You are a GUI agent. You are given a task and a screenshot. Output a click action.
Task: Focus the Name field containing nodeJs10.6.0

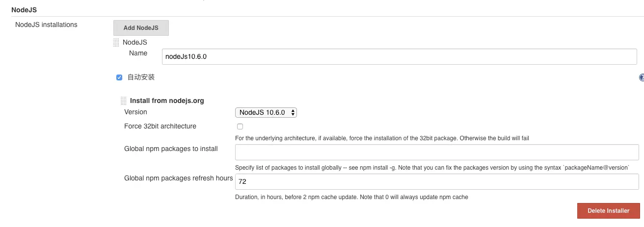click(400, 56)
